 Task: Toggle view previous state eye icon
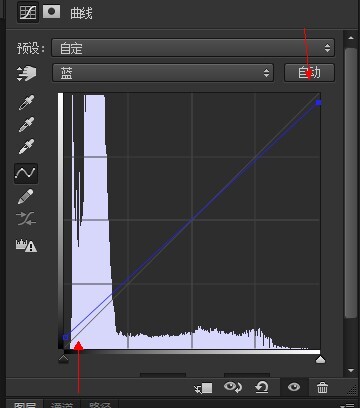click(233, 387)
